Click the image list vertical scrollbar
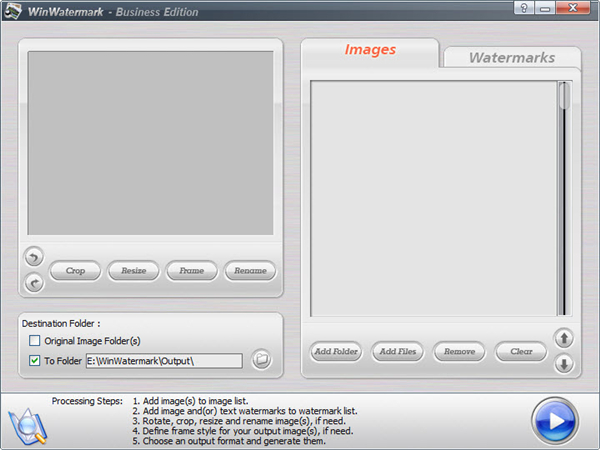This screenshot has height=450, width=600. point(564,200)
